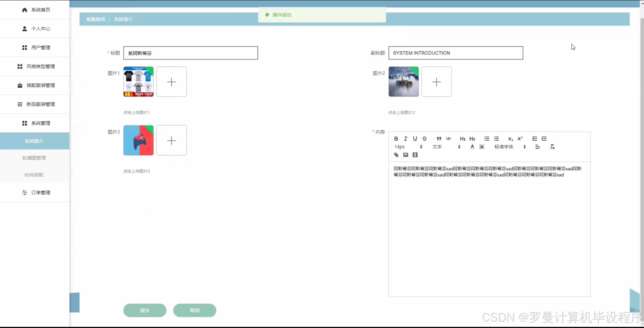Toggle strikethrough formatting
This screenshot has height=328, width=644.
coord(424,139)
